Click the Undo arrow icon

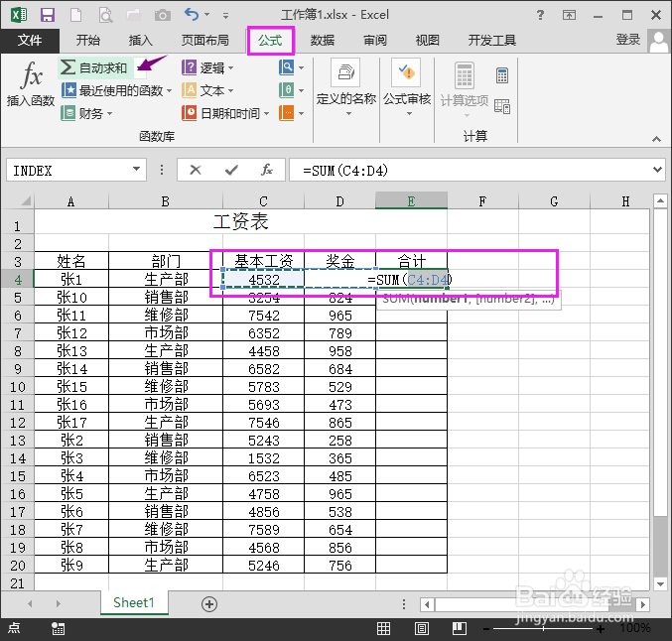pyautogui.click(x=192, y=15)
